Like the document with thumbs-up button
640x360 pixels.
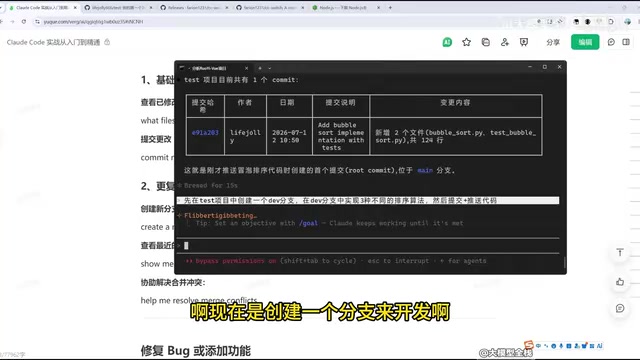(x=620, y=282)
